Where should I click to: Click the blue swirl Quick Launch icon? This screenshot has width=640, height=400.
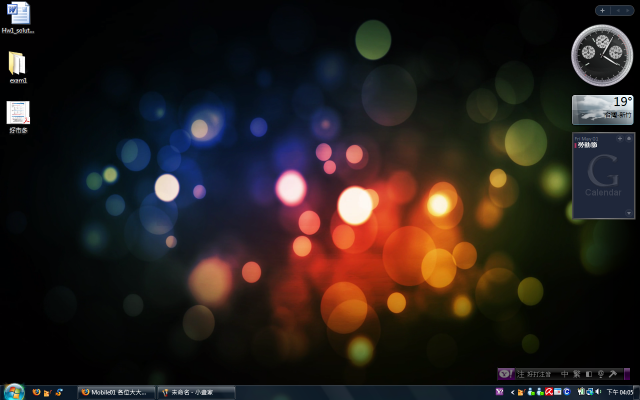click(x=59, y=392)
